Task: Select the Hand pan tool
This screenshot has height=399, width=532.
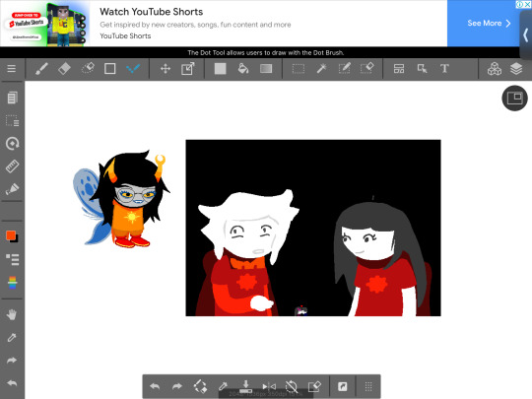Action: pyautogui.click(x=12, y=314)
